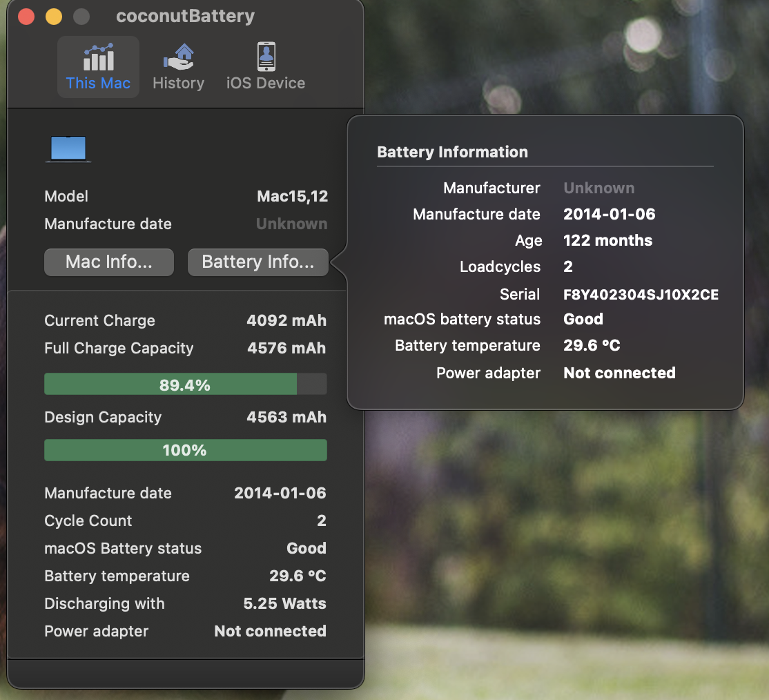This screenshot has height=700, width=769.
Task: Close the coconutBattery window
Action: 26,16
